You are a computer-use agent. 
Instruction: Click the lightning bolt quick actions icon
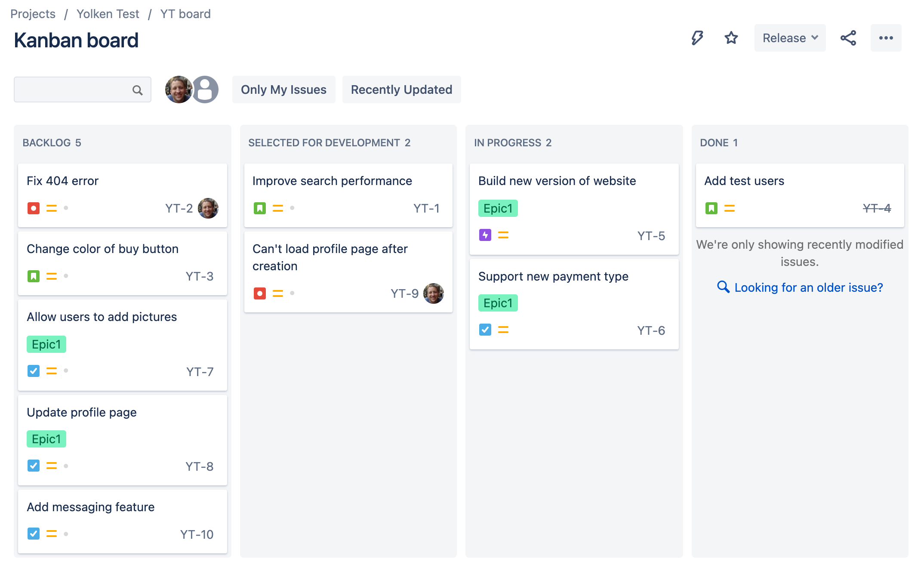click(698, 37)
